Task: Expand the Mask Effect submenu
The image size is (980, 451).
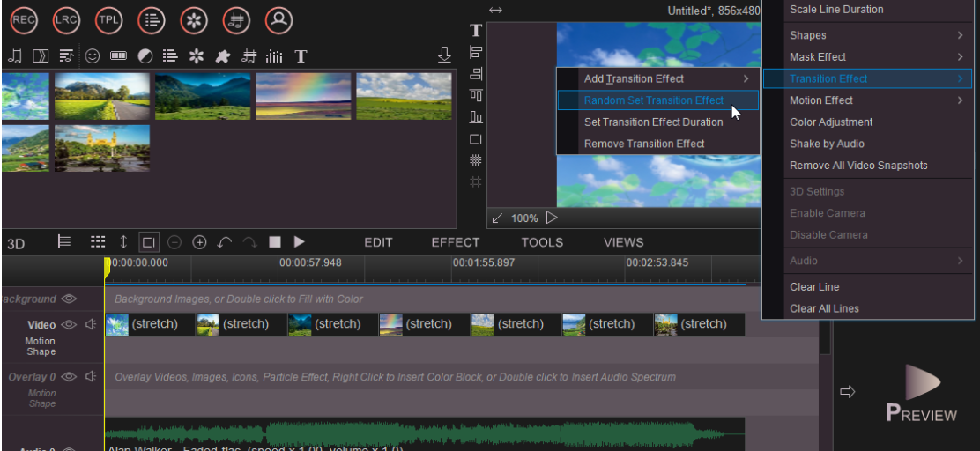Action: [x=867, y=57]
